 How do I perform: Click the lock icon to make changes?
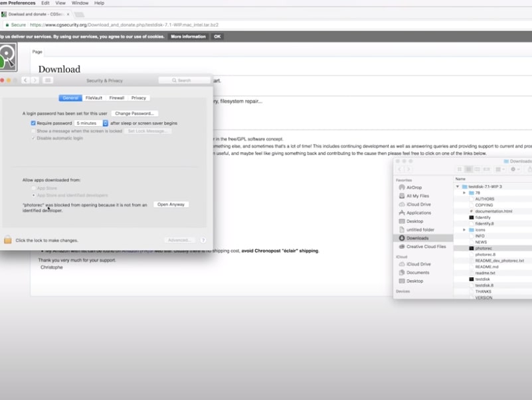click(x=7, y=240)
